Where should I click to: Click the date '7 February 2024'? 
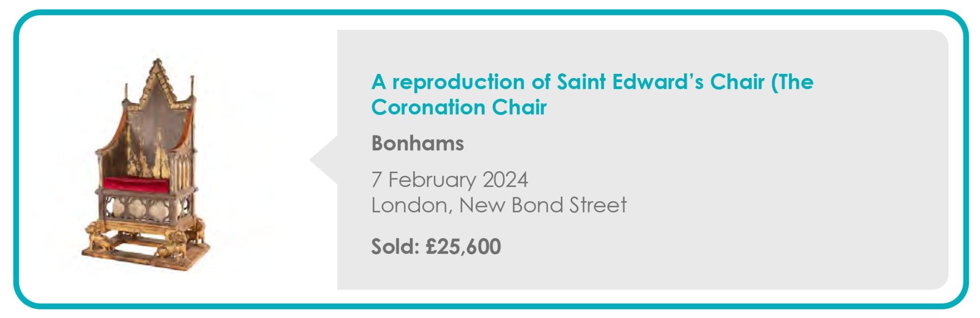(x=449, y=179)
